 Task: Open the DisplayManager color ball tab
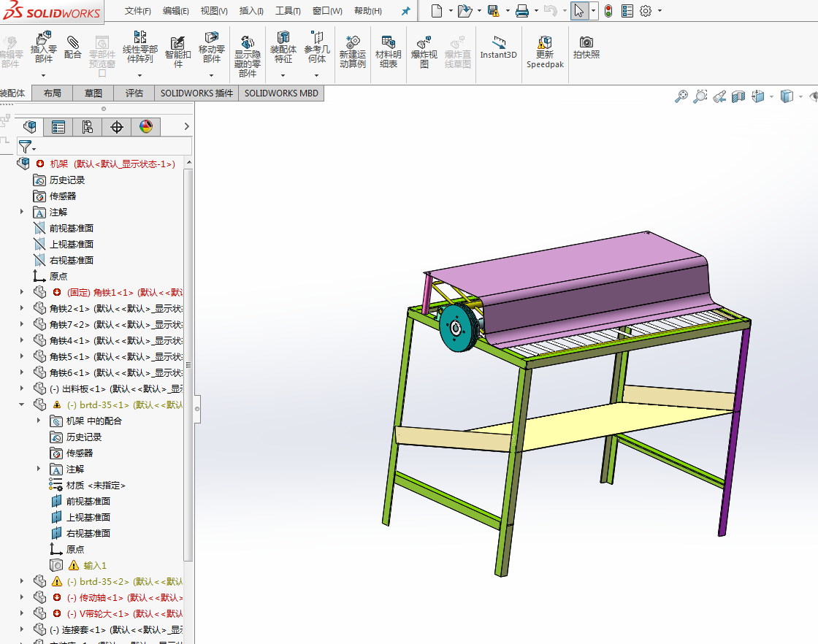coord(145,127)
